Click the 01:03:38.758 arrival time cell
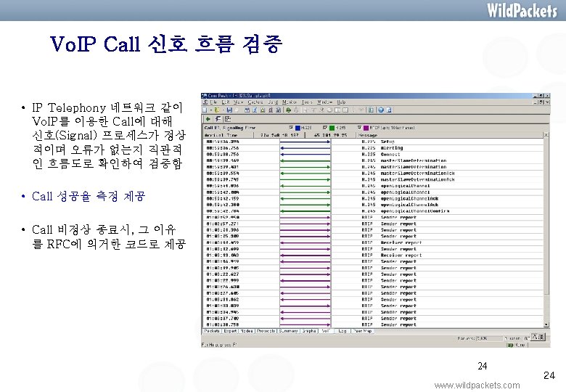Screen dimensions: 566x392 tap(223, 325)
